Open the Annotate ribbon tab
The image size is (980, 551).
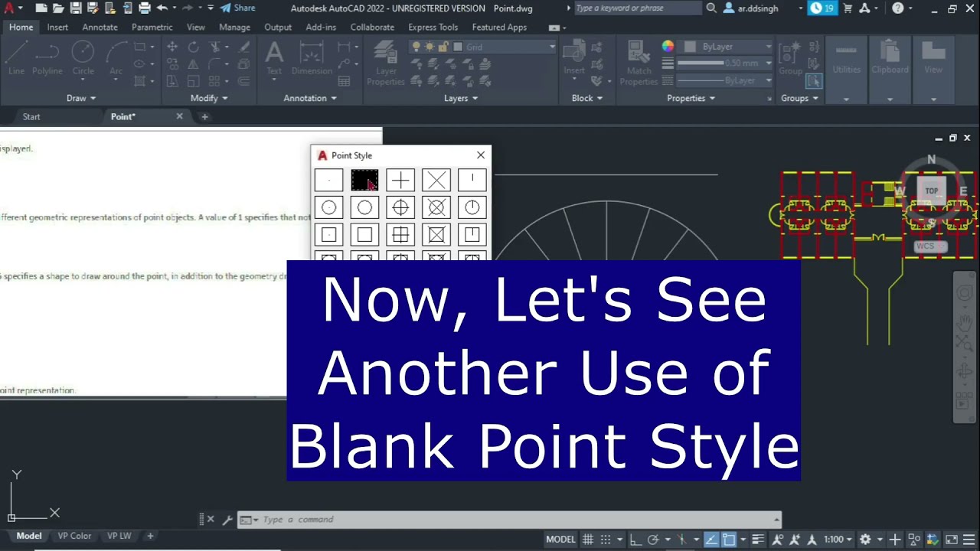pos(100,27)
